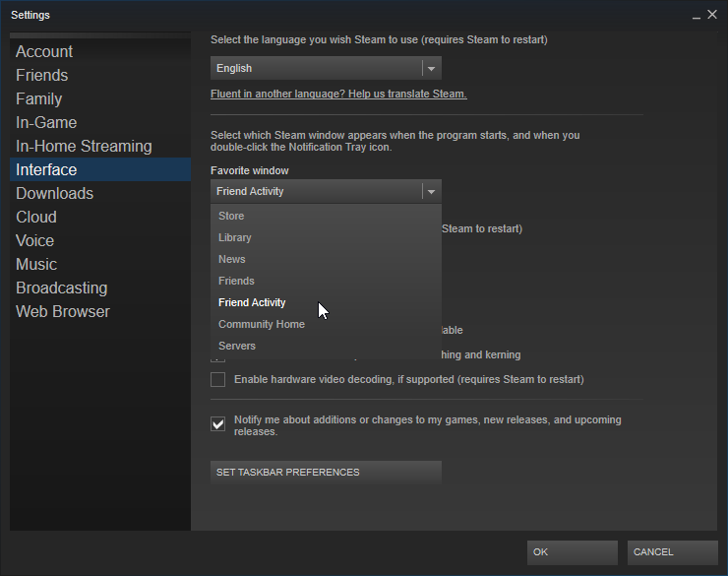This screenshot has height=576, width=728.
Task: Open the Voice settings category
Action: coord(100,240)
